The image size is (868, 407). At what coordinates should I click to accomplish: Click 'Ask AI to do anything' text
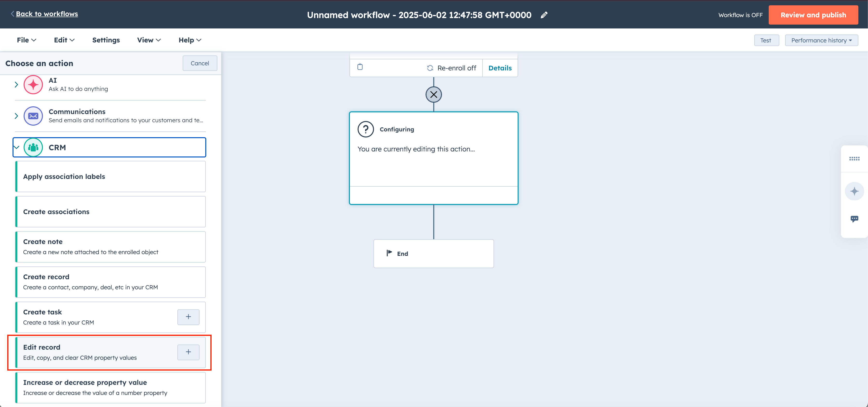[78, 89]
